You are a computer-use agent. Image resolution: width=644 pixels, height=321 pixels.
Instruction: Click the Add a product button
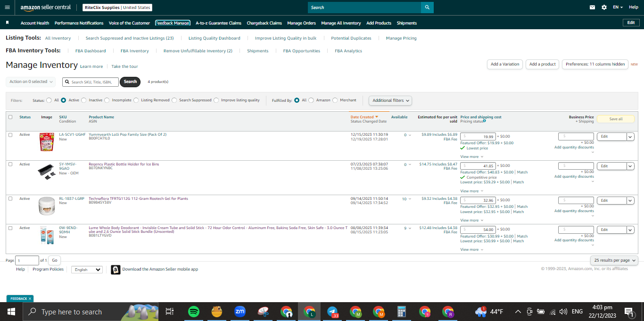tap(543, 64)
